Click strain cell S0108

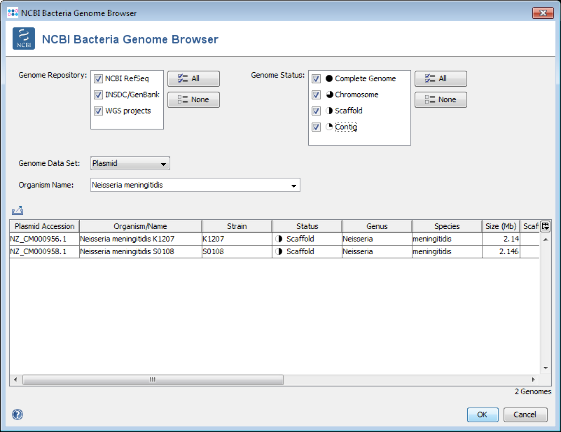237,252
